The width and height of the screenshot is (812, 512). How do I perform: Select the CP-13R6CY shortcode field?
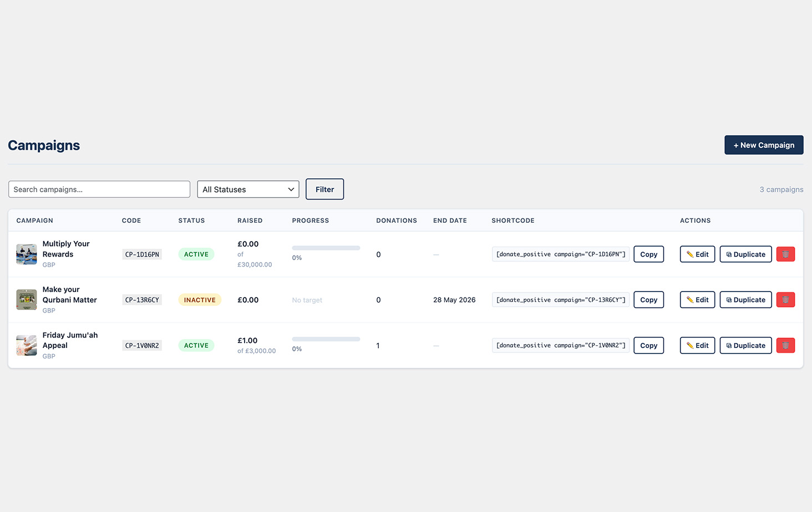561,300
